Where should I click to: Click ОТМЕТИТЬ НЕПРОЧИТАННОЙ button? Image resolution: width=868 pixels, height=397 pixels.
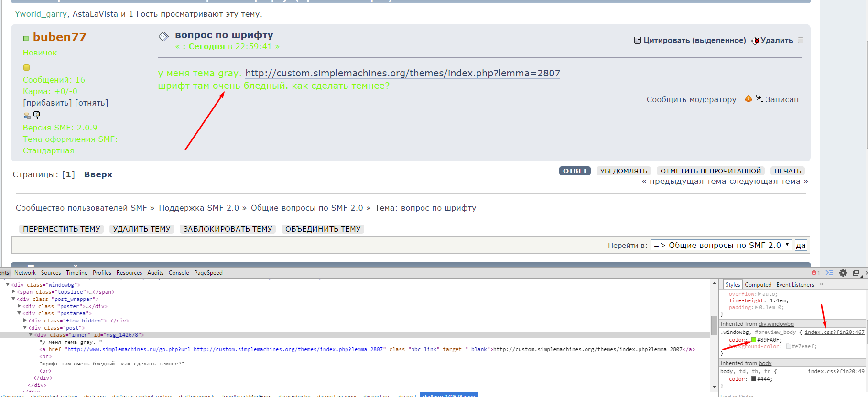(x=711, y=171)
